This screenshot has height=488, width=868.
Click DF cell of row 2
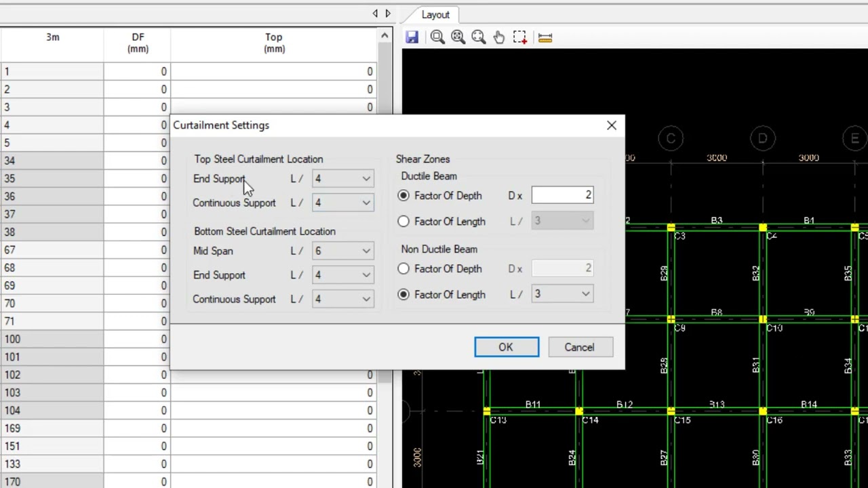click(x=137, y=89)
